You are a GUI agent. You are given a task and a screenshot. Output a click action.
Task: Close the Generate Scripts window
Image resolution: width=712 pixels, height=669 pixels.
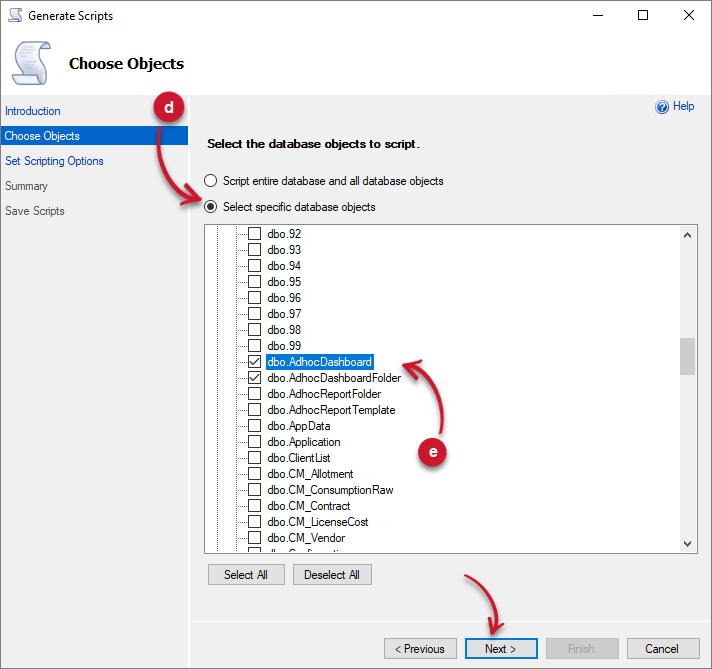point(688,15)
